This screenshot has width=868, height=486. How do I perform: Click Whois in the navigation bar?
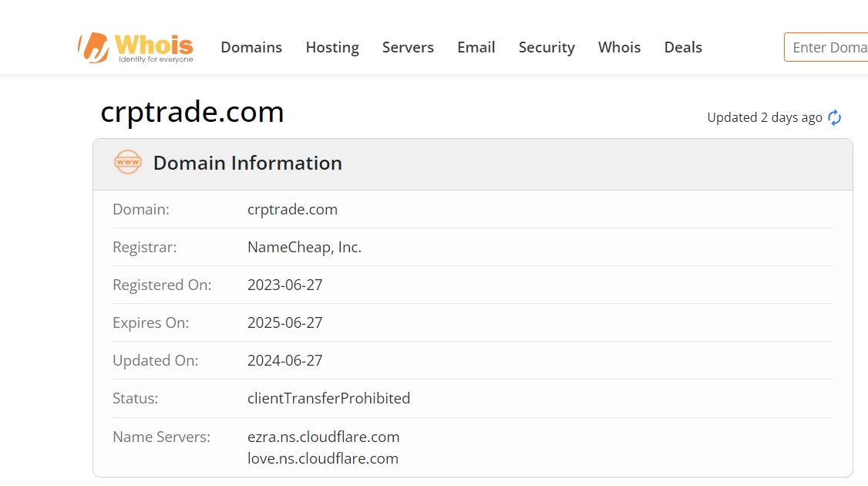tap(619, 47)
